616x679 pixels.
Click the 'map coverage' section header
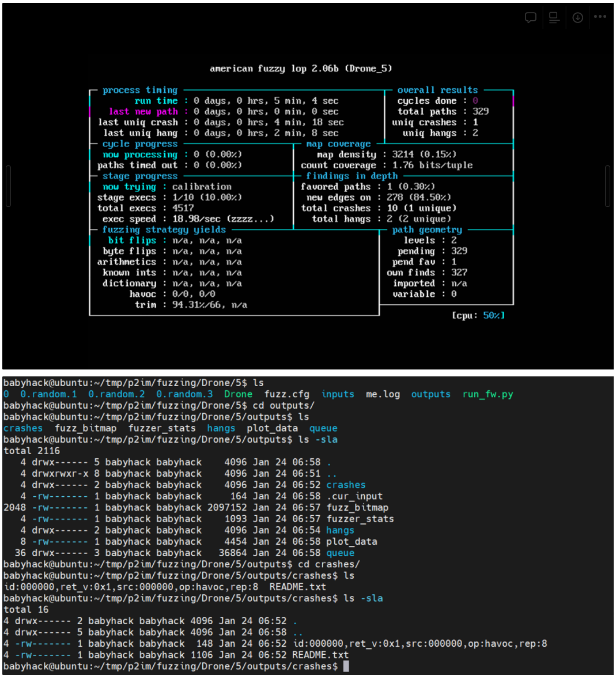(x=338, y=144)
